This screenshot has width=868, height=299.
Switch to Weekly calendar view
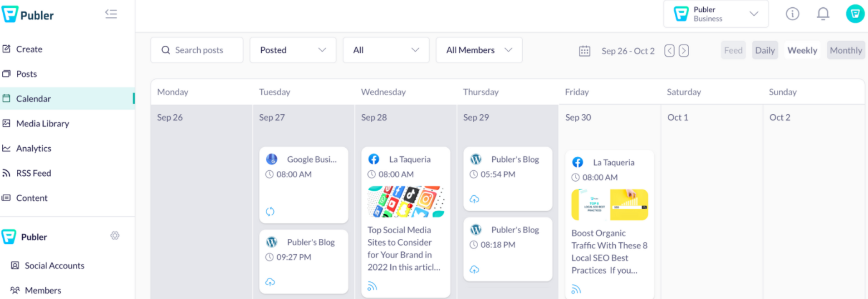click(x=802, y=50)
